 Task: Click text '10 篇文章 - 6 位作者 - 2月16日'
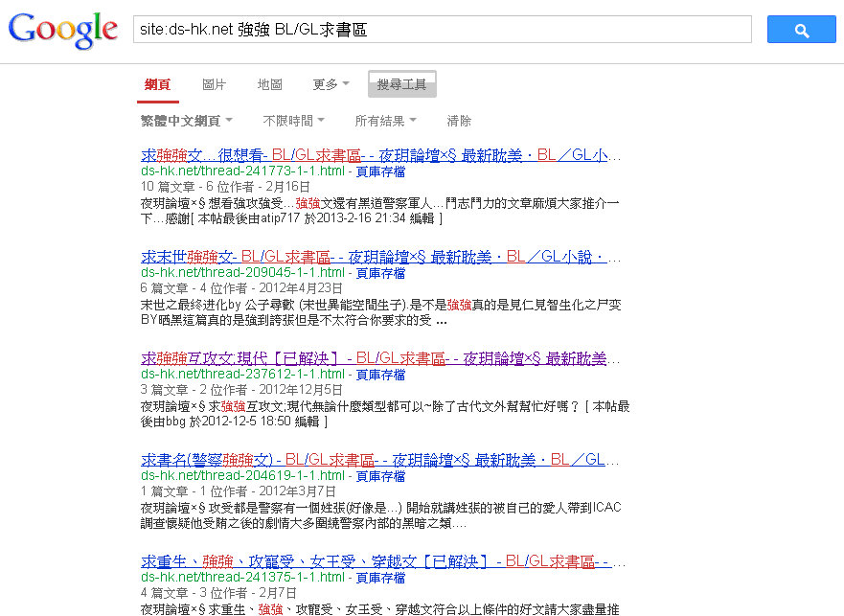tap(225, 187)
